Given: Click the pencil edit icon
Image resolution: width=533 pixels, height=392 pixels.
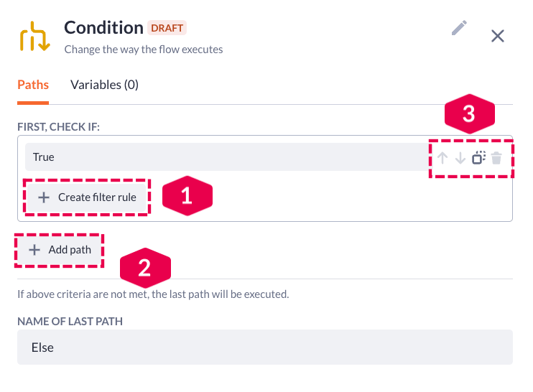Looking at the screenshot, I should pyautogui.click(x=459, y=28).
